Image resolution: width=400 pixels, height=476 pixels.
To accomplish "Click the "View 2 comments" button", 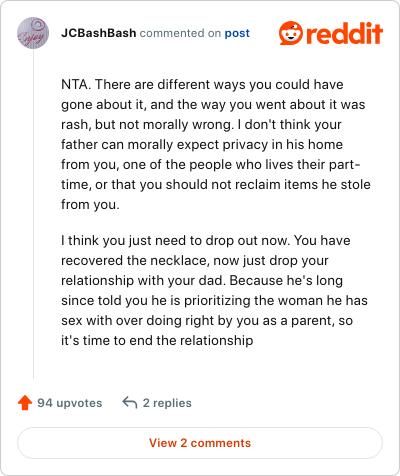I will pos(200,443).
